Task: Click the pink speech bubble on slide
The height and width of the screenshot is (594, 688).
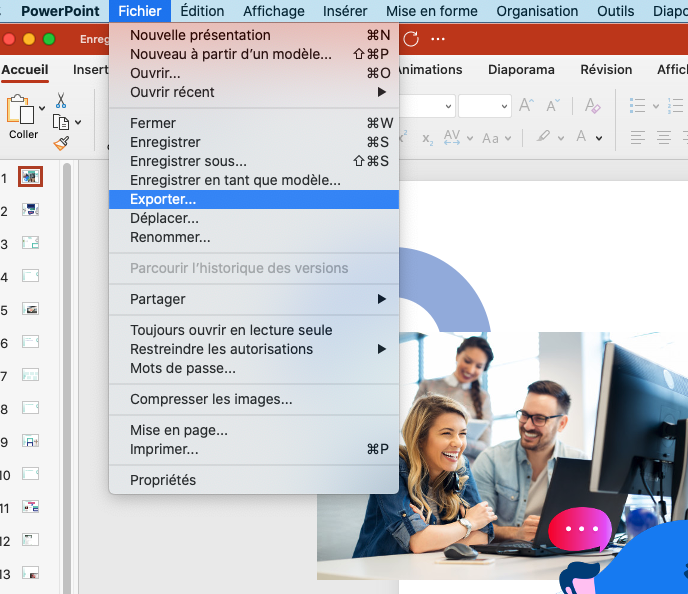Action: pyautogui.click(x=580, y=529)
